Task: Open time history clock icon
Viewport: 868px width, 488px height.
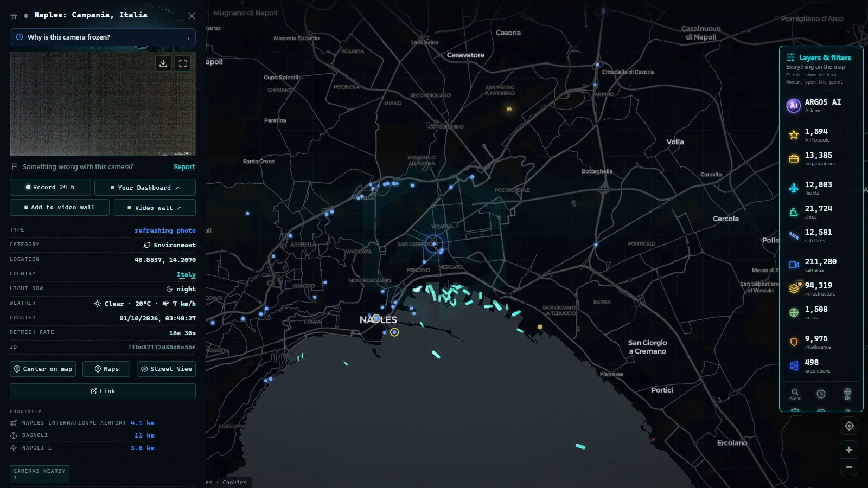Action: (821, 394)
